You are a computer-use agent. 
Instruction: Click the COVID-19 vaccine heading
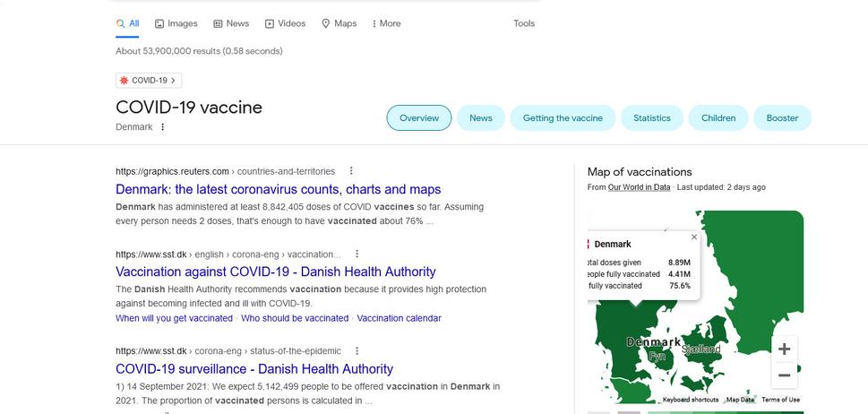point(189,108)
